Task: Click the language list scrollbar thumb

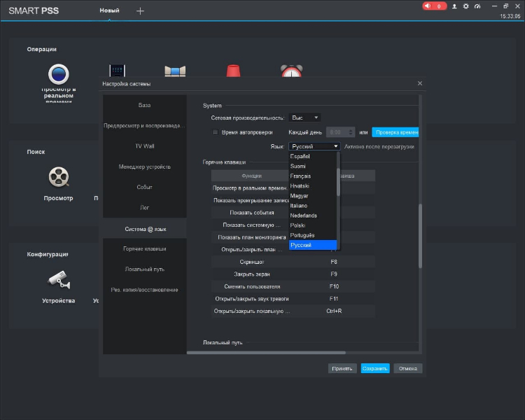Action: point(339,182)
